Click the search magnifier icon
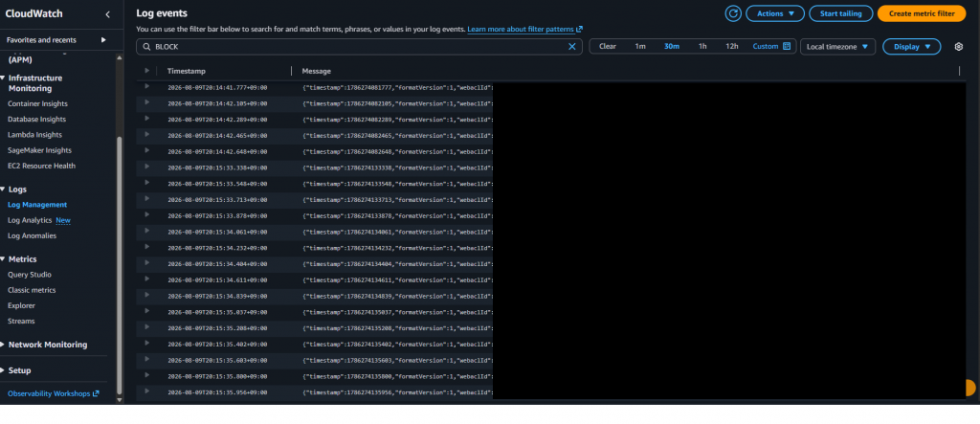980x424 pixels. [x=146, y=47]
